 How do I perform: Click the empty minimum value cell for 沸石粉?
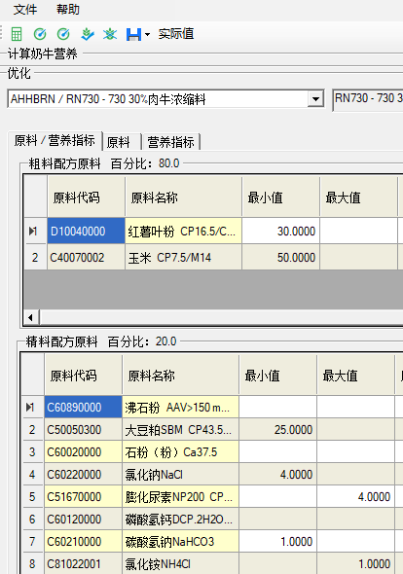pos(278,407)
